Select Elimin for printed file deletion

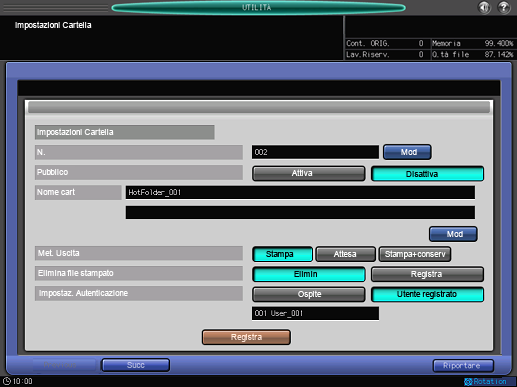(309, 274)
